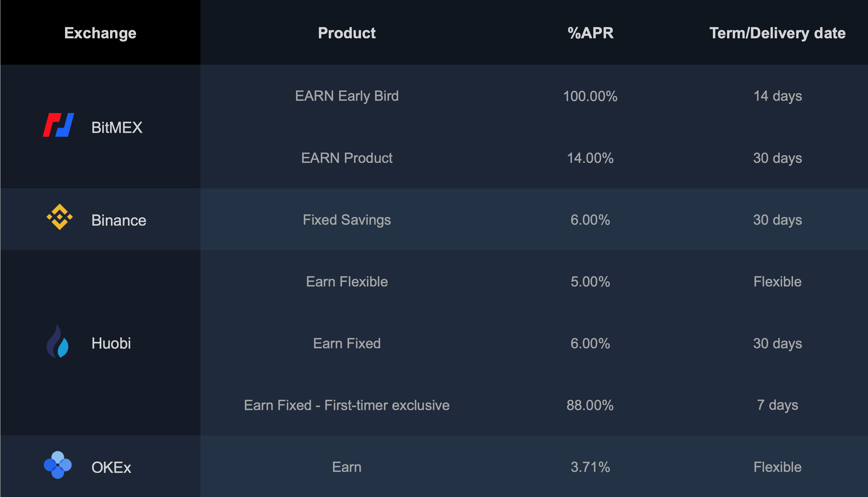This screenshot has height=497, width=868.
Task: Open the EARN Early Bird product
Action: pos(346,96)
